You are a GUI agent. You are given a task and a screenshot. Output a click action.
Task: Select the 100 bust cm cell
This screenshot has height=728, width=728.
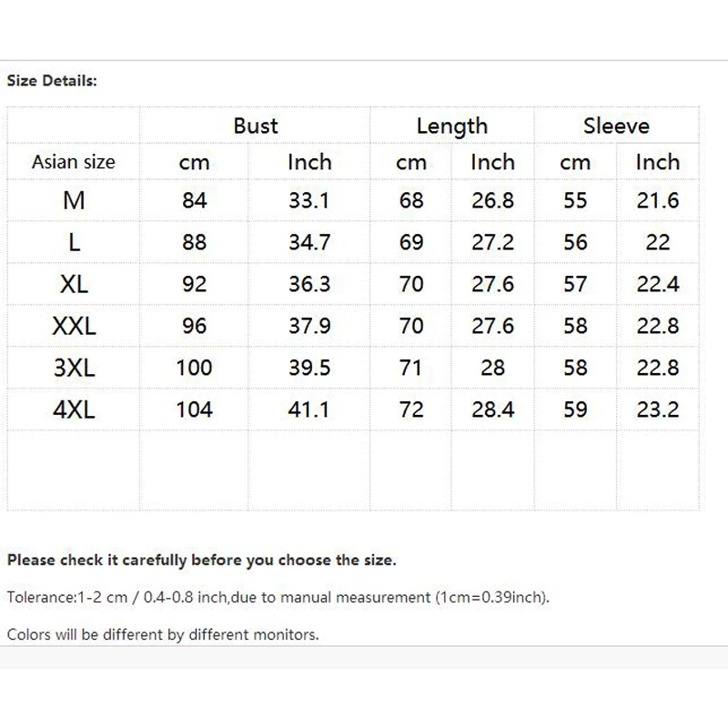[194, 368]
